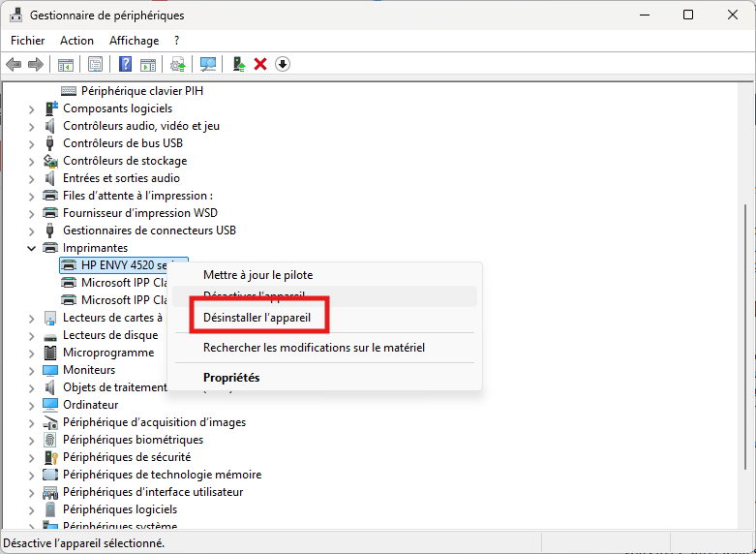Open the Fichier menu
This screenshot has width=756, height=554.
(27, 41)
